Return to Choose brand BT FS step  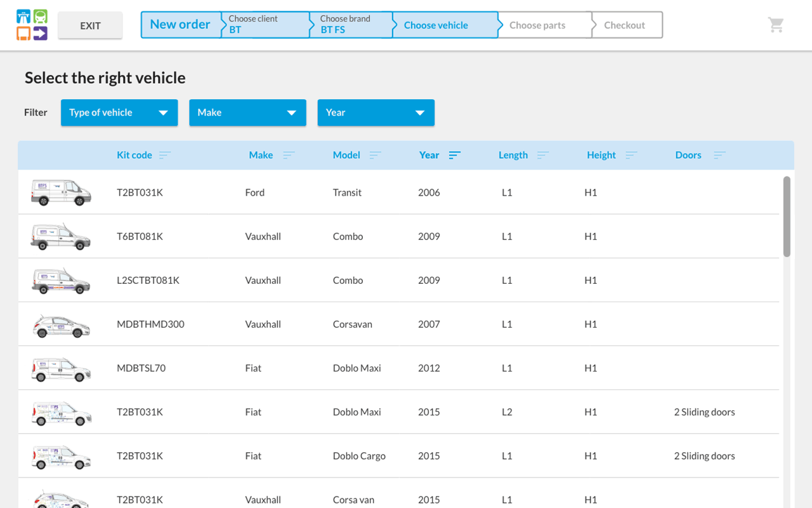351,25
